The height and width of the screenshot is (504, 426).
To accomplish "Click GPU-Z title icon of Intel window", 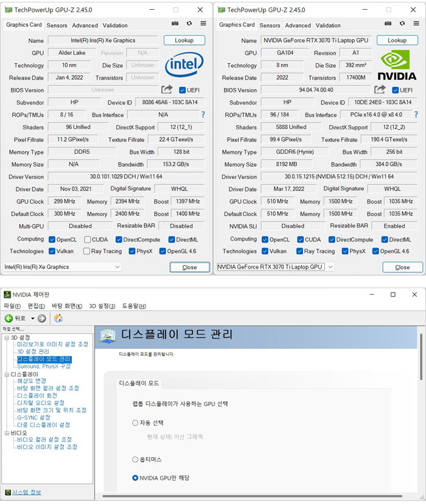I will click(x=8, y=10).
